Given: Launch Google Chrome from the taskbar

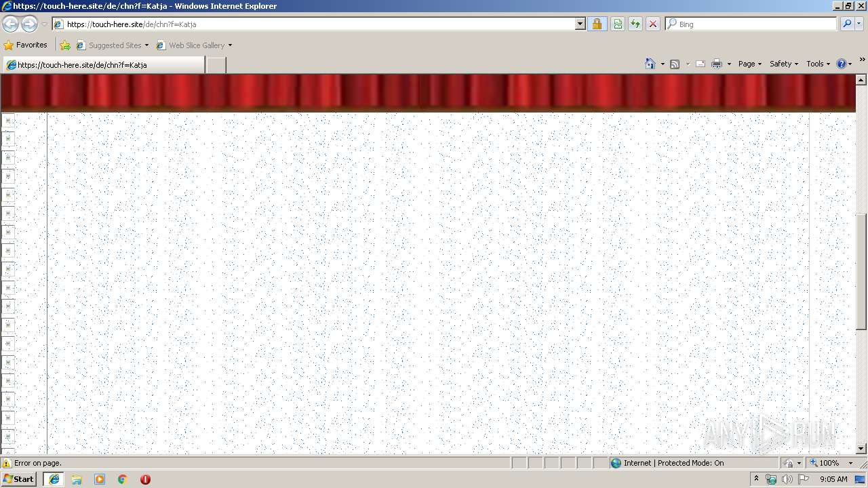Looking at the screenshot, I should click(x=123, y=479).
